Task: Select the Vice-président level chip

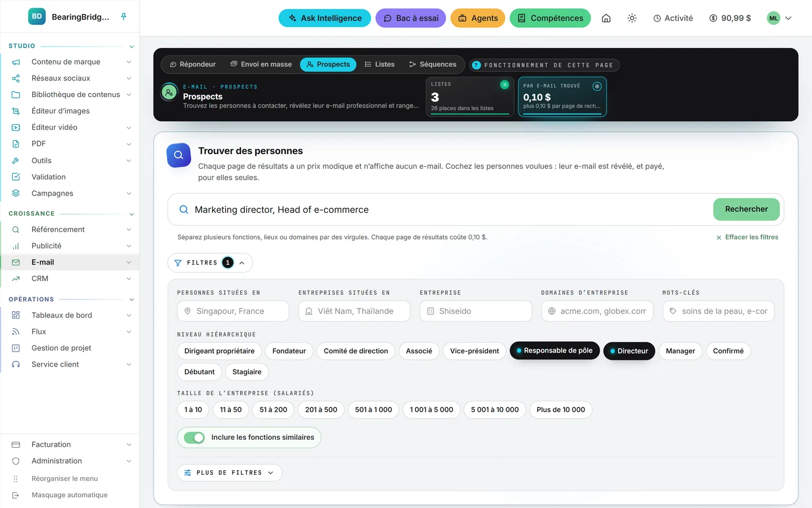Action: point(474,351)
